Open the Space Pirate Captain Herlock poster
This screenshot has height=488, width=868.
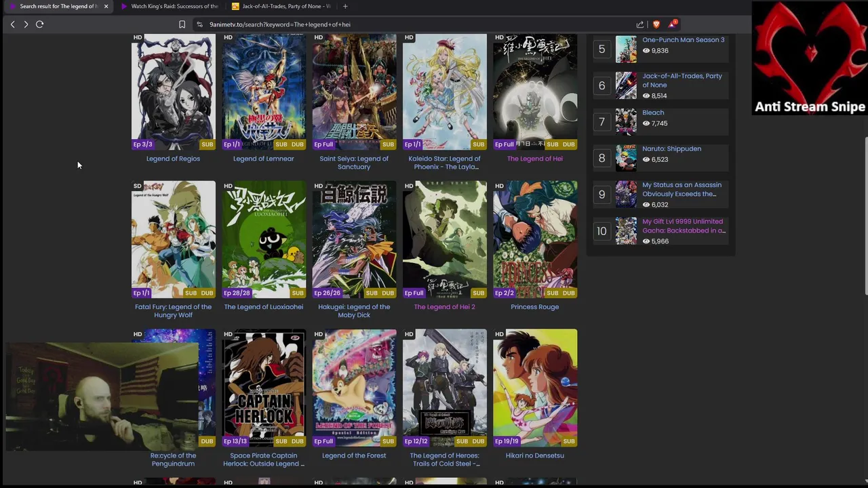tap(264, 388)
